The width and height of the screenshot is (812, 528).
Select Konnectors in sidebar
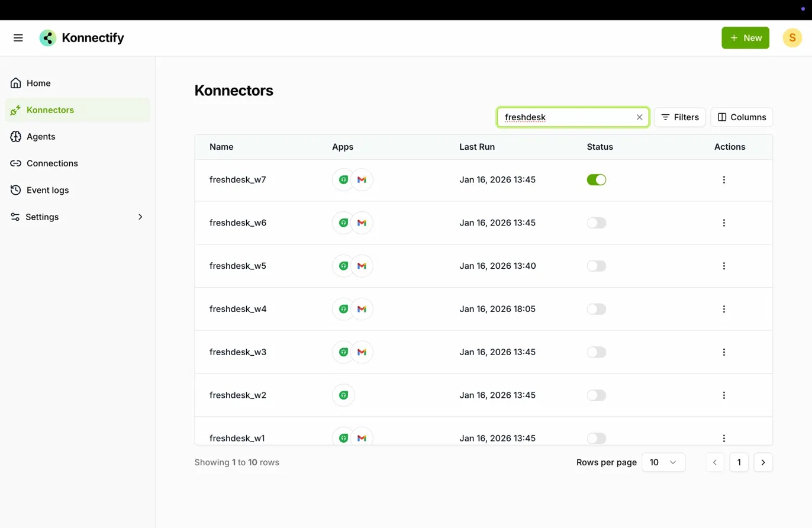pos(78,110)
